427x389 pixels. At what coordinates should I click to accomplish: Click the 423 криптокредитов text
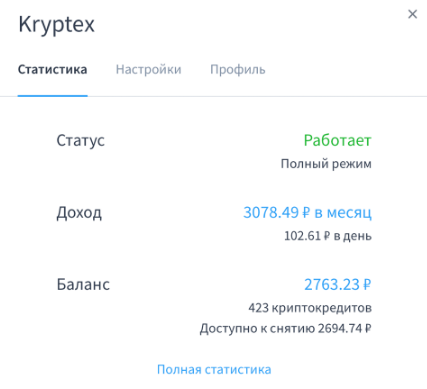click(310, 308)
